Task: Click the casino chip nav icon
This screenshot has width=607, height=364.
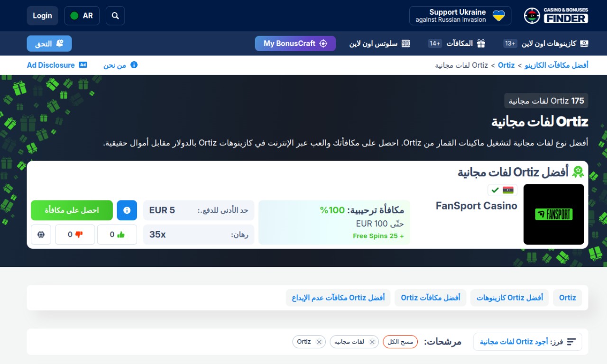Action: pos(584,44)
